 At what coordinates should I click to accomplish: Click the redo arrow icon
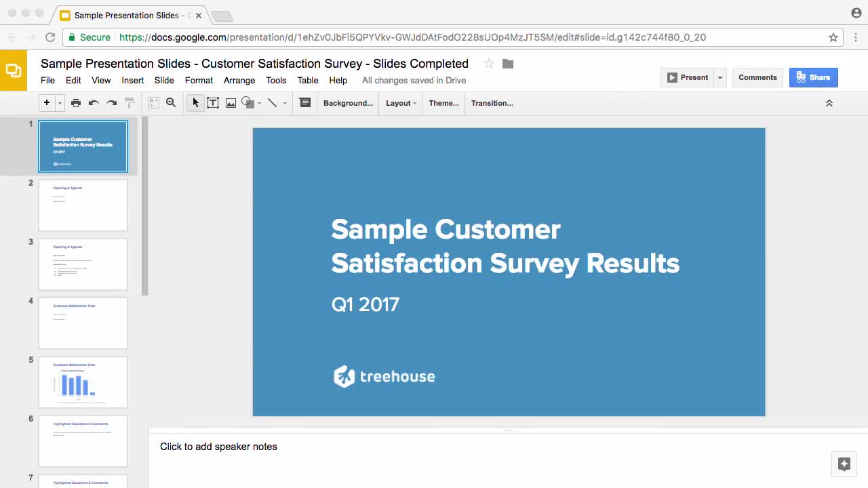[112, 103]
